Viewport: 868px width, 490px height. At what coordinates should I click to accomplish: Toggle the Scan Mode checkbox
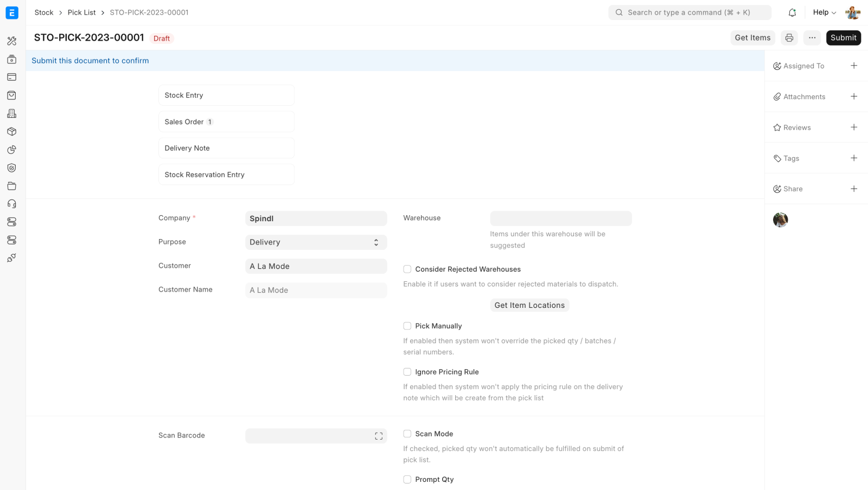coord(407,434)
